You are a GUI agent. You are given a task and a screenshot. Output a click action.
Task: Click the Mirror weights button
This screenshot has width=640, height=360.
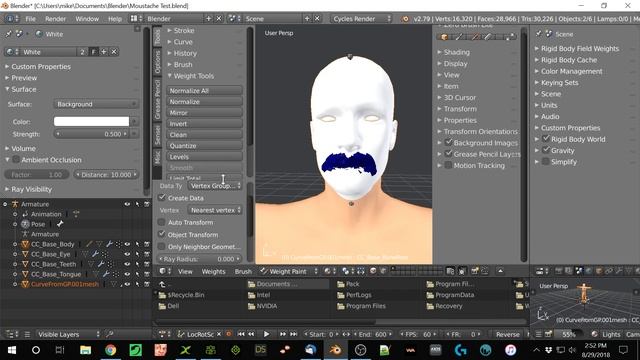(x=204, y=113)
